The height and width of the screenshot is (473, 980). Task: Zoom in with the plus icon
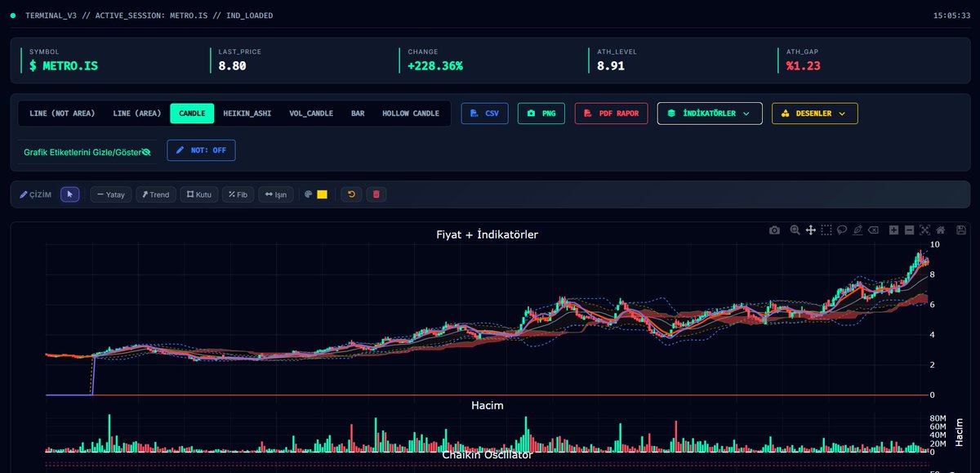point(894,230)
